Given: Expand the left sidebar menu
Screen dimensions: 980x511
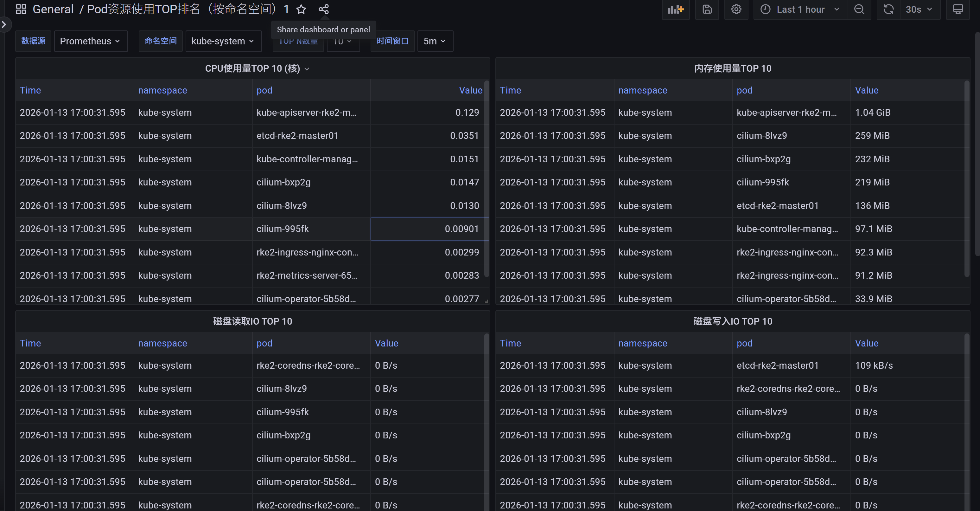Looking at the screenshot, I should [x=4, y=25].
